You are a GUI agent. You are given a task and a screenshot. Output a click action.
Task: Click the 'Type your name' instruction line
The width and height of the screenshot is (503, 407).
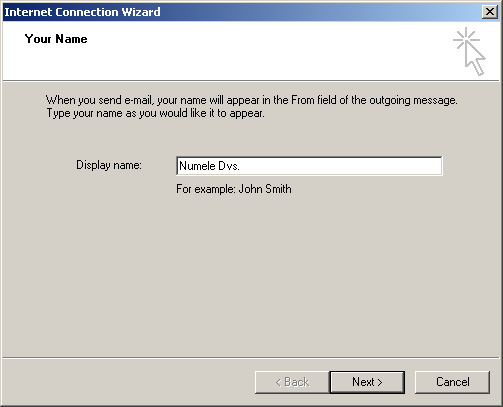pos(155,113)
